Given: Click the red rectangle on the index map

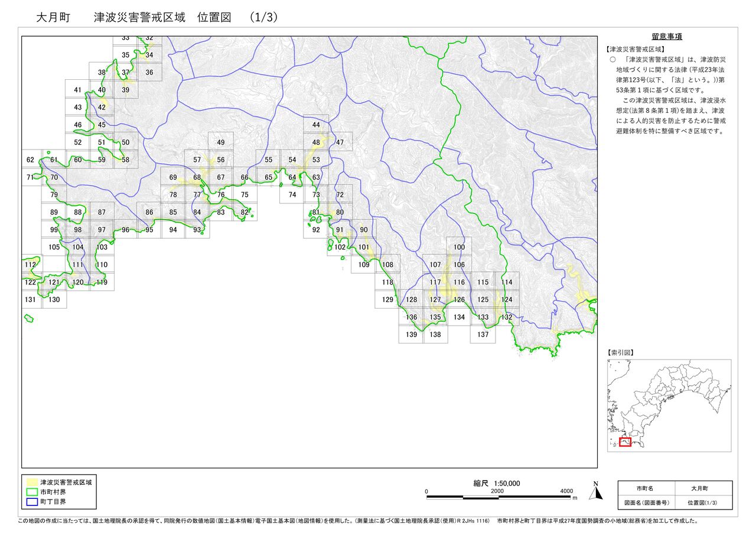Looking at the screenshot, I should coord(625,442).
